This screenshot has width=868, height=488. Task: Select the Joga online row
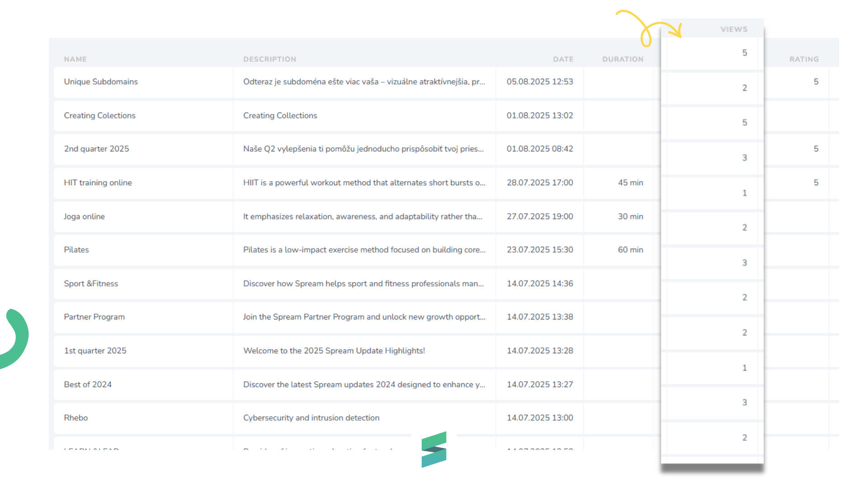(84, 217)
